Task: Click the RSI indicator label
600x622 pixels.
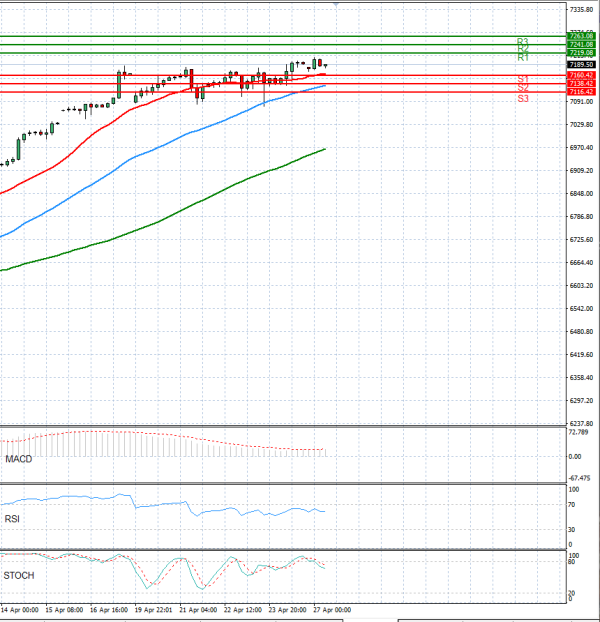Action: pos(14,518)
